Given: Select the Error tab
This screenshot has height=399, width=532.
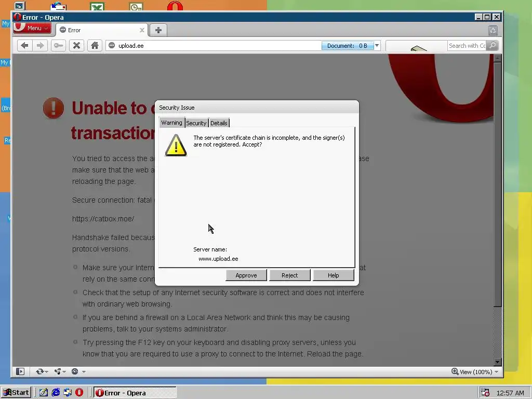Looking at the screenshot, I should [101, 30].
